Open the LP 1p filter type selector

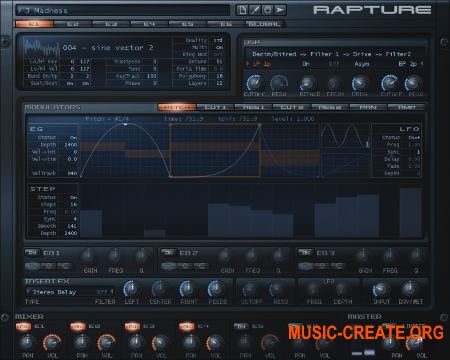tap(261, 64)
